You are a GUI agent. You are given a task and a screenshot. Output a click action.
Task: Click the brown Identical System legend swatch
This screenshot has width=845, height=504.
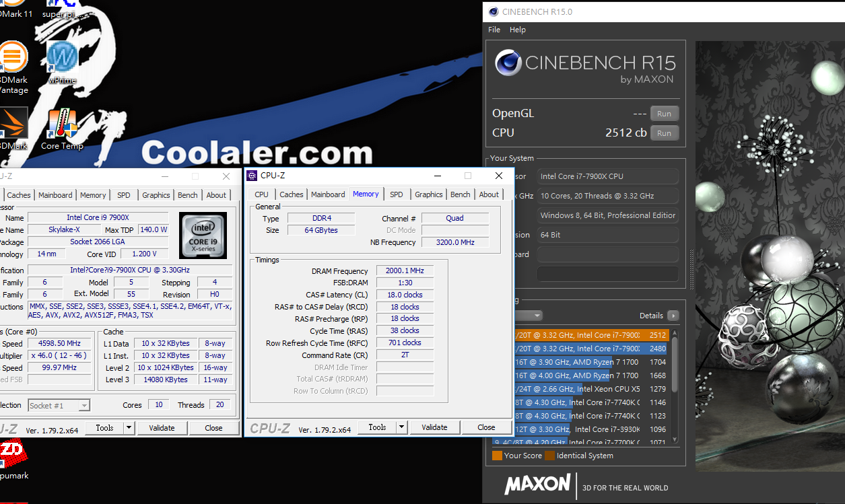549,456
